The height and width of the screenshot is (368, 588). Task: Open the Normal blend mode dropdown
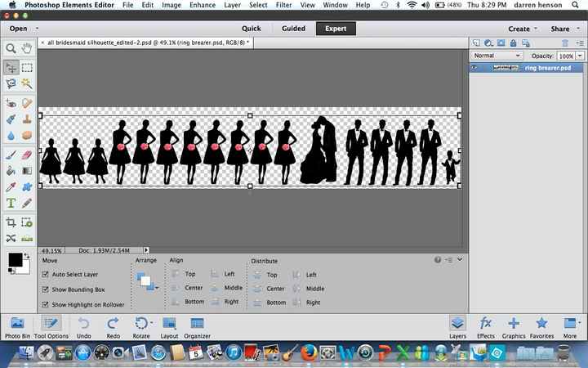497,56
